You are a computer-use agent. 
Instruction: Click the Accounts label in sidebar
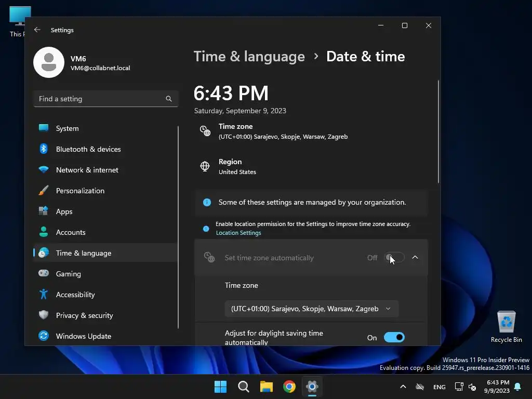[71, 232]
